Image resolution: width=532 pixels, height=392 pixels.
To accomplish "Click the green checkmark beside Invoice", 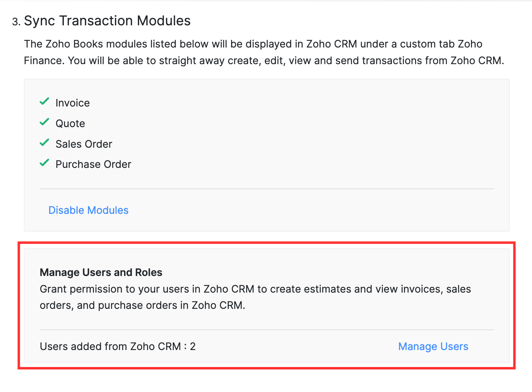I will pos(44,102).
